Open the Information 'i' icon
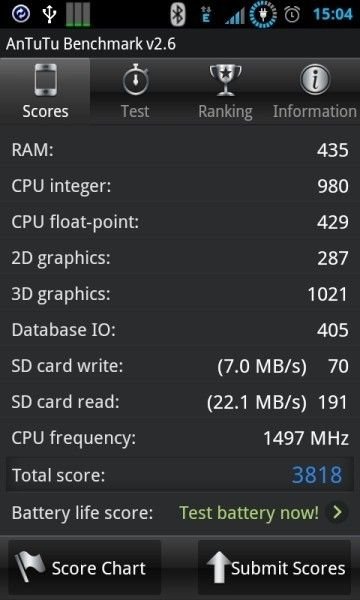This screenshot has width=360, height=600. 315,80
